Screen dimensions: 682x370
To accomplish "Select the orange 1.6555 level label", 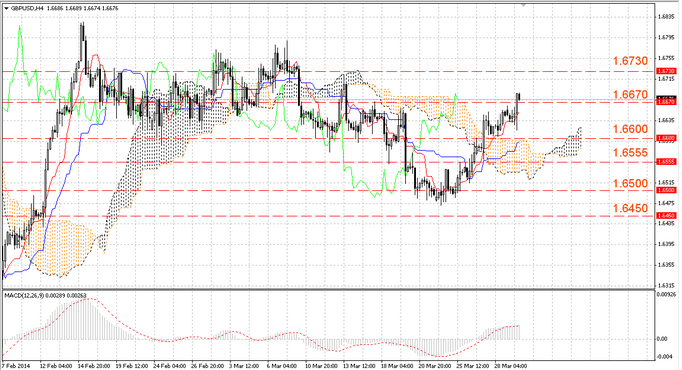I will point(630,153).
